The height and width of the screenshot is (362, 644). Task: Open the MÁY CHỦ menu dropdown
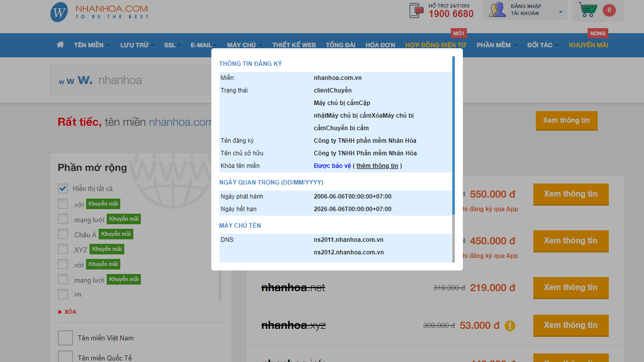(245, 45)
